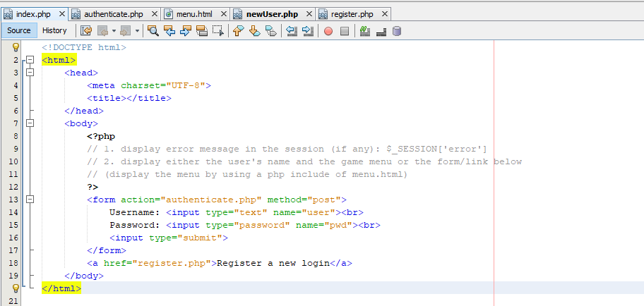The image size is (644, 306).
Task: Close the newUser.php tab
Action: [309, 14]
